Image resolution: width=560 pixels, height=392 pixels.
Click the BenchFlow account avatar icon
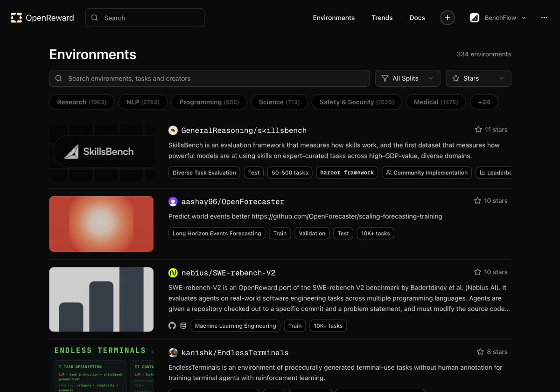pyautogui.click(x=475, y=18)
